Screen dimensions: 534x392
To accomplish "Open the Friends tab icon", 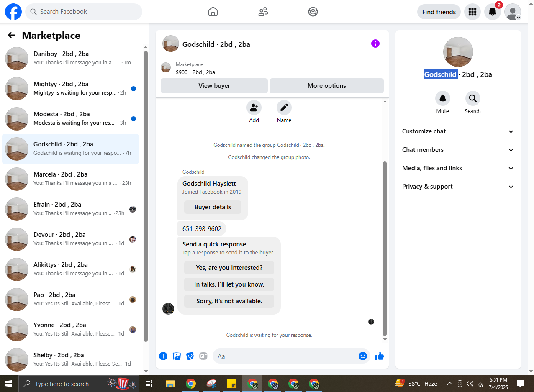I will (263, 12).
